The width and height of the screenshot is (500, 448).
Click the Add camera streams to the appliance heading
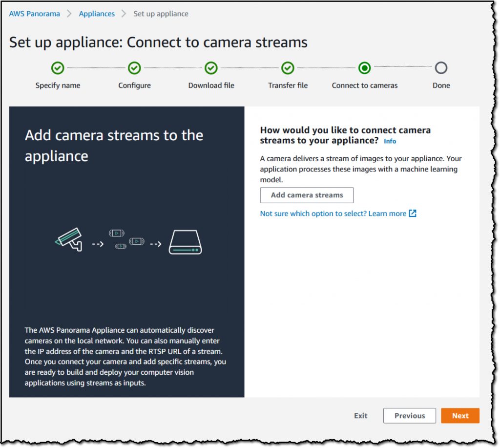114,146
